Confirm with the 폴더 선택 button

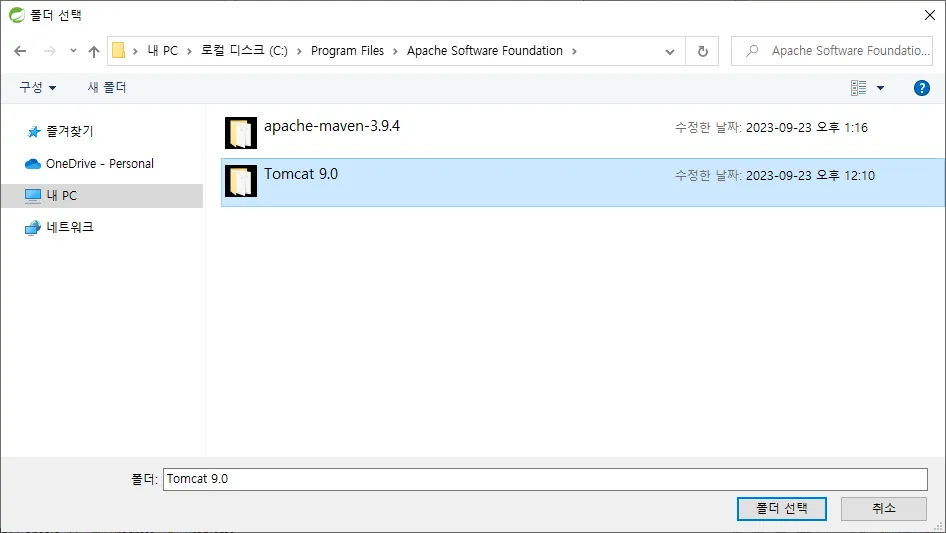[782, 508]
